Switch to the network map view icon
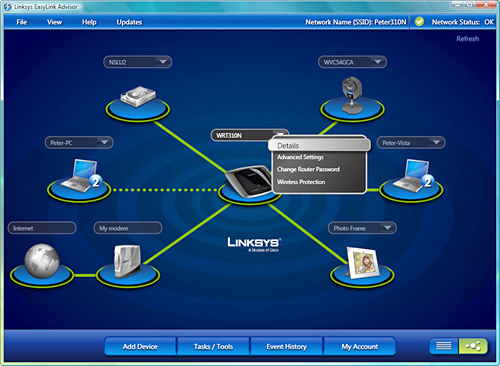This screenshot has width=500, height=366. (473, 346)
